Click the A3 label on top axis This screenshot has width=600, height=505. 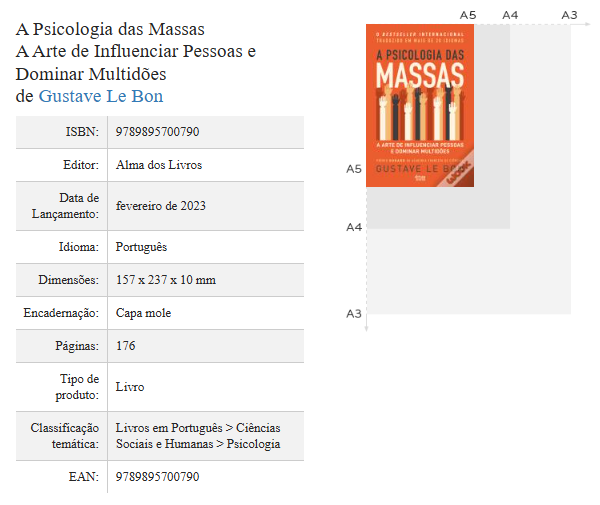[569, 15]
